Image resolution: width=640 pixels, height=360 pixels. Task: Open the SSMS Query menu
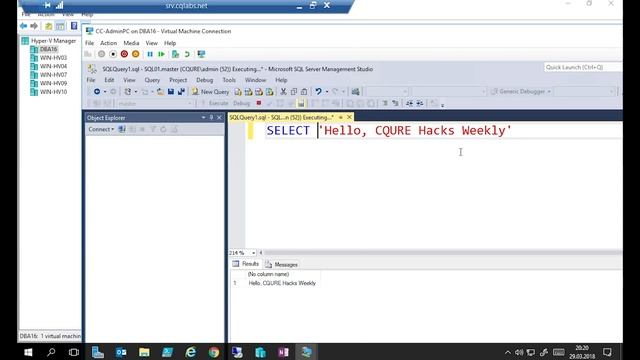coord(152,80)
